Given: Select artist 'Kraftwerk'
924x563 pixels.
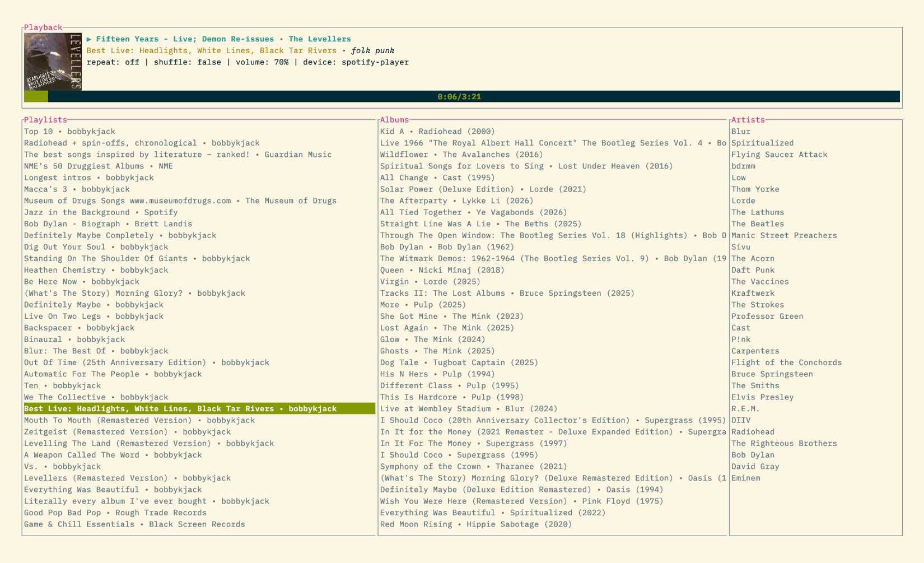Looking at the screenshot, I should [x=753, y=294].
